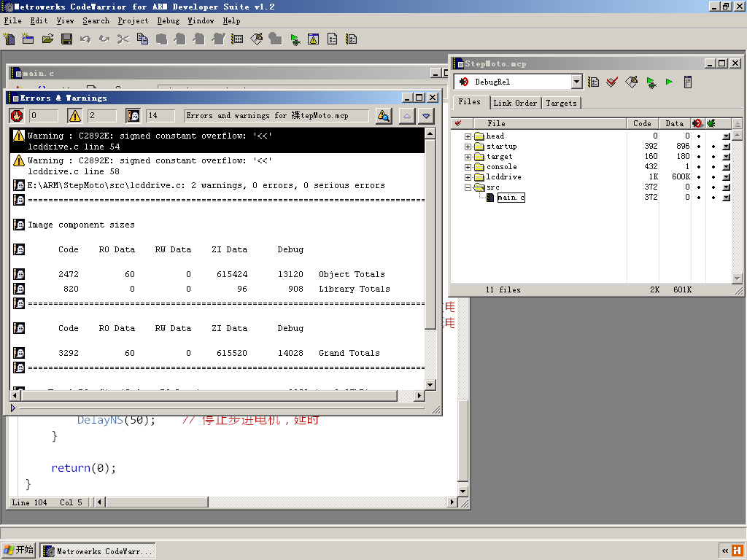Image resolution: width=747 pixels, height=560 pixels.
Task: Expand the console folder
Action: [x=468, y=167]
